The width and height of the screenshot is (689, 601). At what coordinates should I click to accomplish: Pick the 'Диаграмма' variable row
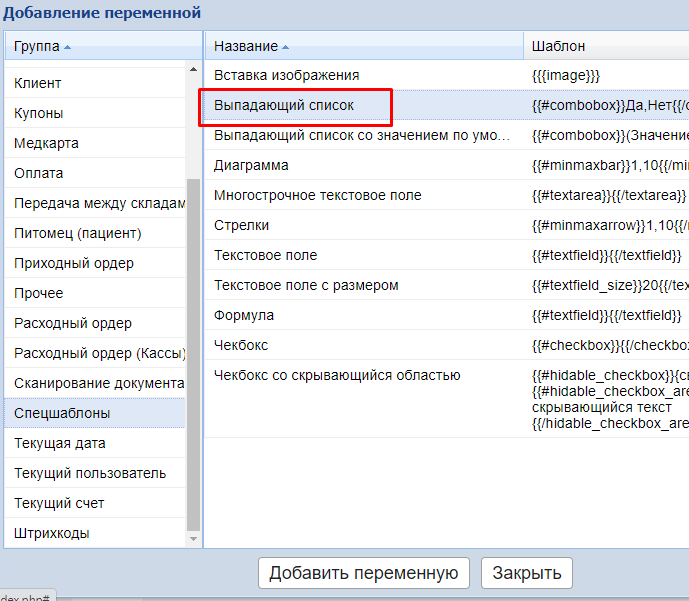[251, 165]
